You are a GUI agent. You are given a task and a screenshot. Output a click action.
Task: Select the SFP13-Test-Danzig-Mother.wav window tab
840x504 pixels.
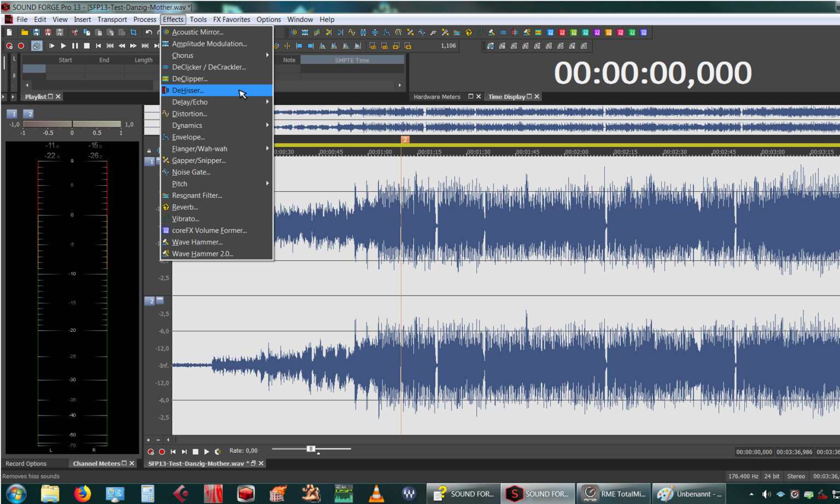(196, 464)
